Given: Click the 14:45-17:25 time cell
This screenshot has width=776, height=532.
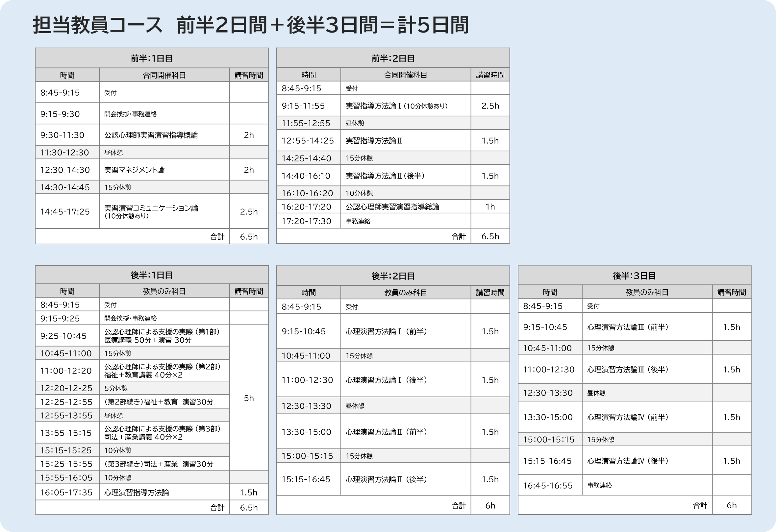Looking at the screenshot, I should tap(67, 211).
